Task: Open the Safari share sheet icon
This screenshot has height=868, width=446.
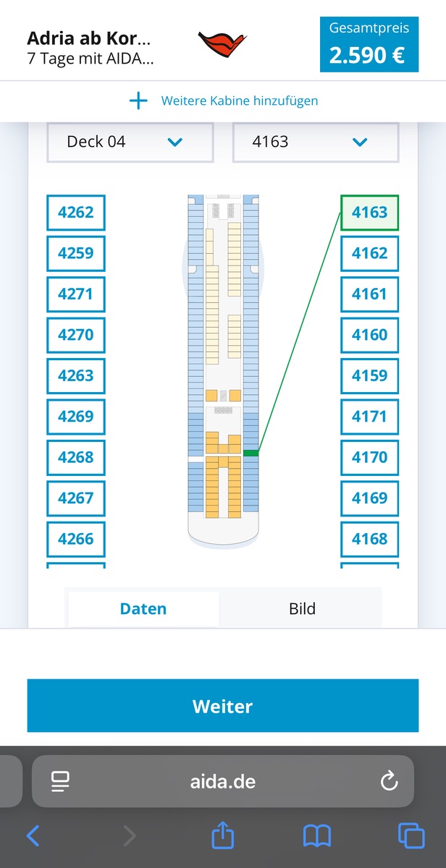Action: point(223,836)
